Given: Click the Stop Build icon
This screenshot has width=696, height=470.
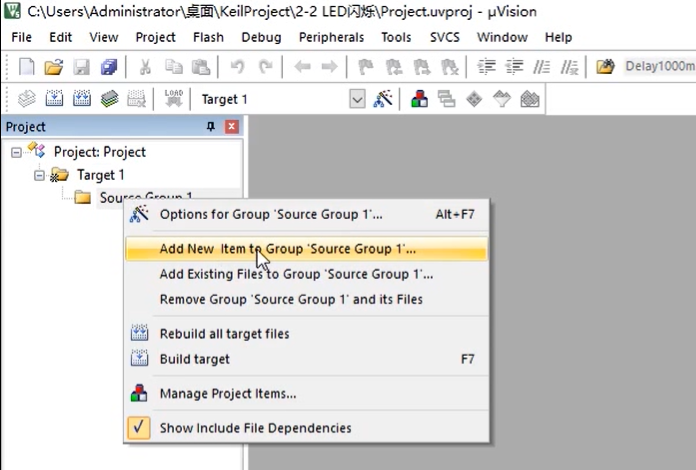Looking at the screenshot, I should pyautogui.click(x=136, y=99).
